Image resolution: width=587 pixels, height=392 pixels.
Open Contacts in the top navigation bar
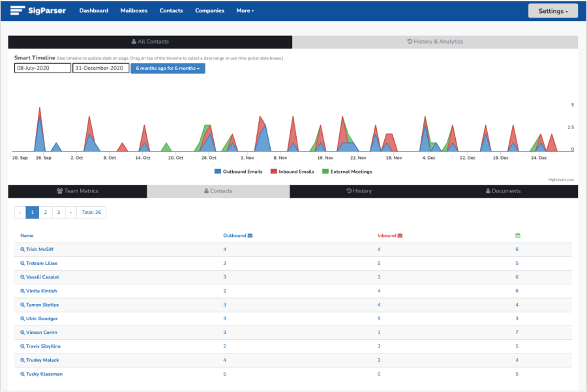click(171, 10)
